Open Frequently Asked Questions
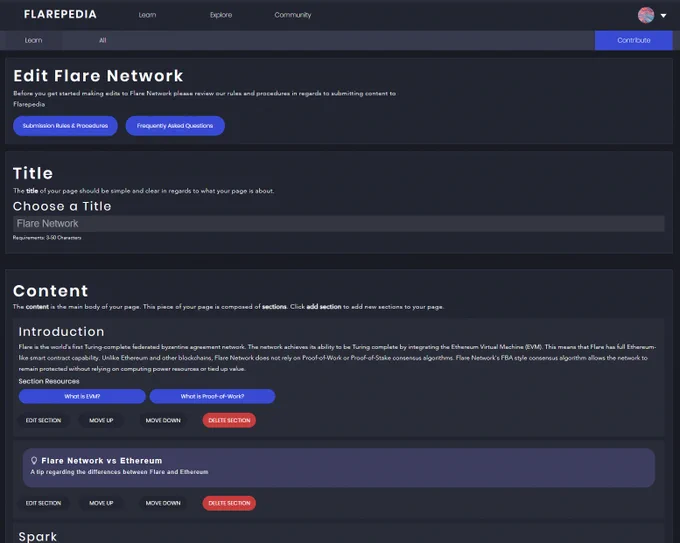The width and height of the screenshot is (680, 543). point(175,126)
